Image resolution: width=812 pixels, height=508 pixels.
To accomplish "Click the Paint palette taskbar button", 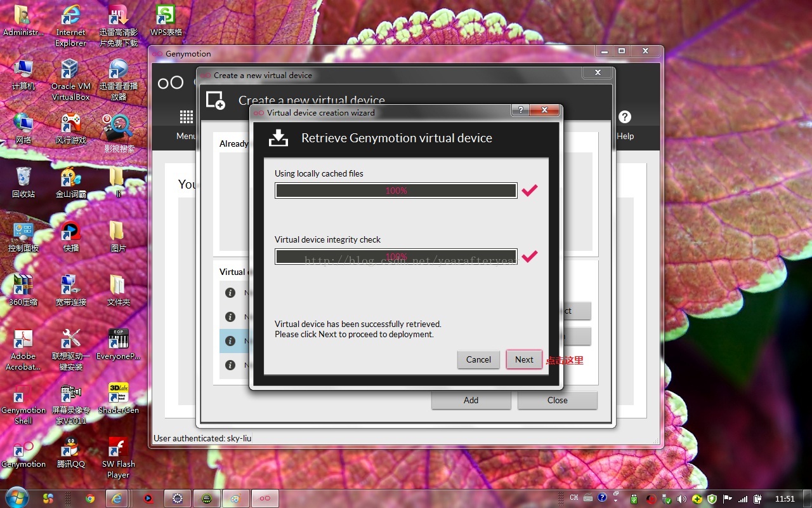I will coord(235,498).
